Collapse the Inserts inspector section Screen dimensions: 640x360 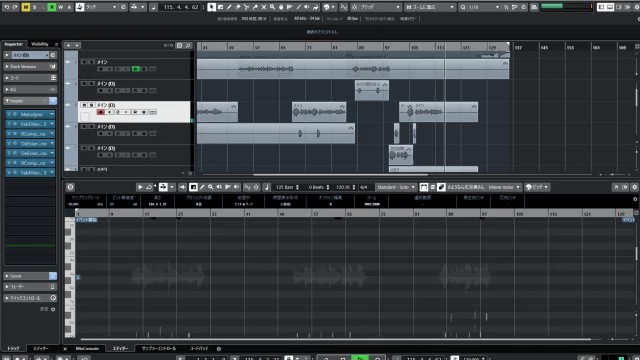click(30, 100)
